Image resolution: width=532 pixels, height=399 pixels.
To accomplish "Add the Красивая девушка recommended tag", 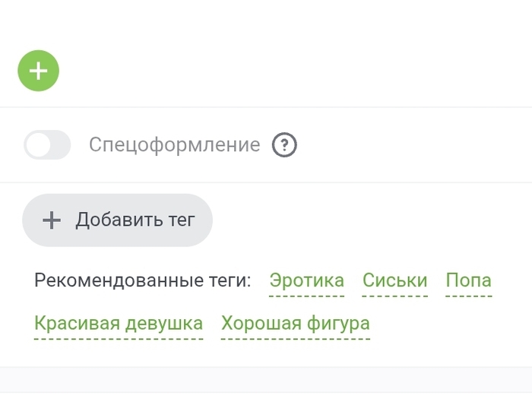I will click(x=119, y=324).
